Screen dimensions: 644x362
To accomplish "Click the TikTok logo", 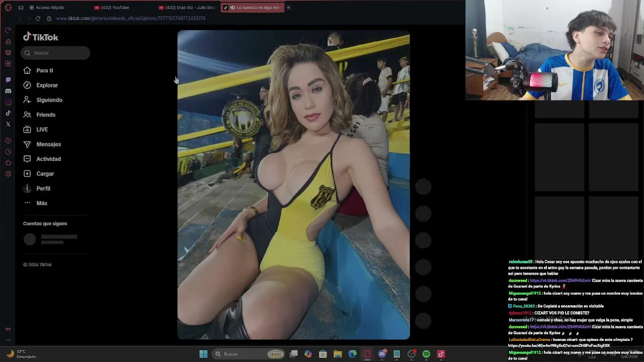I will tap(41, 37).
